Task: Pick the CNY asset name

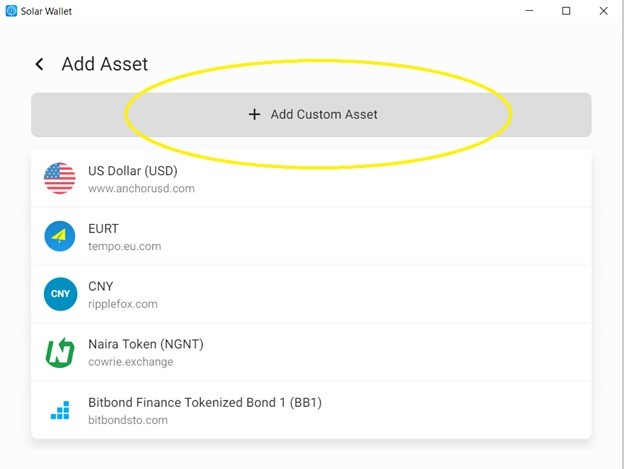Action: (101, 286)
